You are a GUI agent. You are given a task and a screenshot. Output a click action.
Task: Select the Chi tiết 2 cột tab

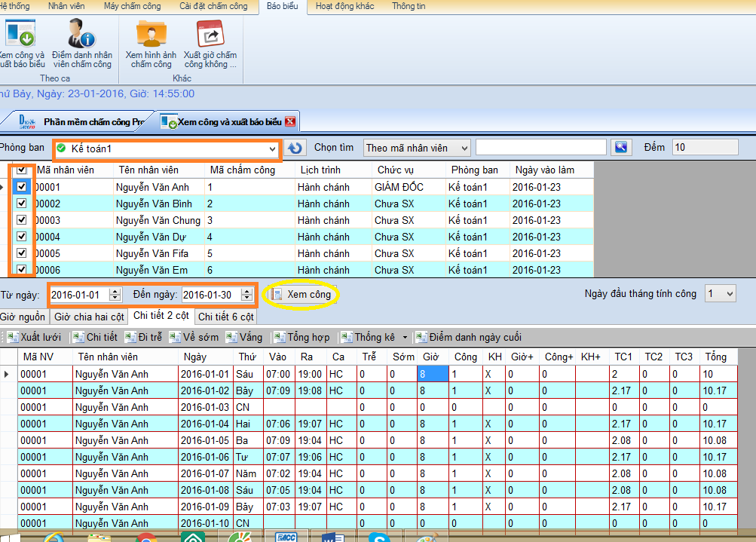161,316
